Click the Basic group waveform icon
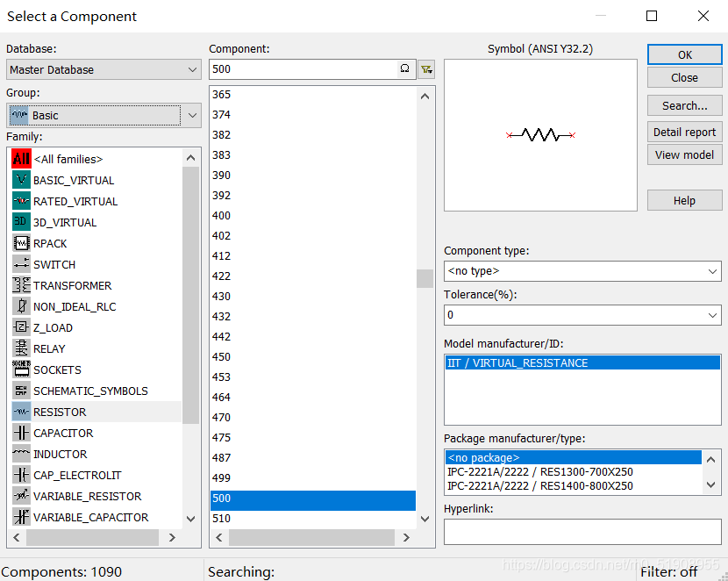 [19, 115]
